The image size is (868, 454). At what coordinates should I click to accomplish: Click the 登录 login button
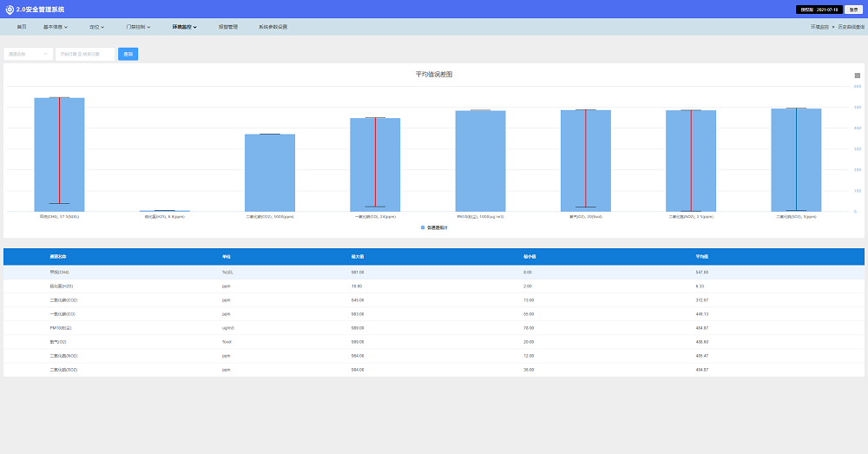coord(853,10)
